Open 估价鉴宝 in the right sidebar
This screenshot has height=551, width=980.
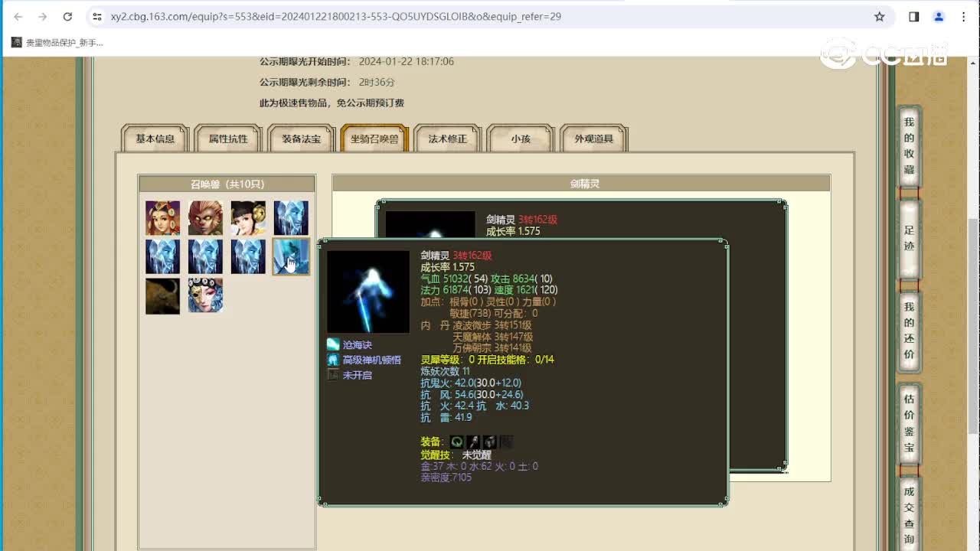pos(909,422)
